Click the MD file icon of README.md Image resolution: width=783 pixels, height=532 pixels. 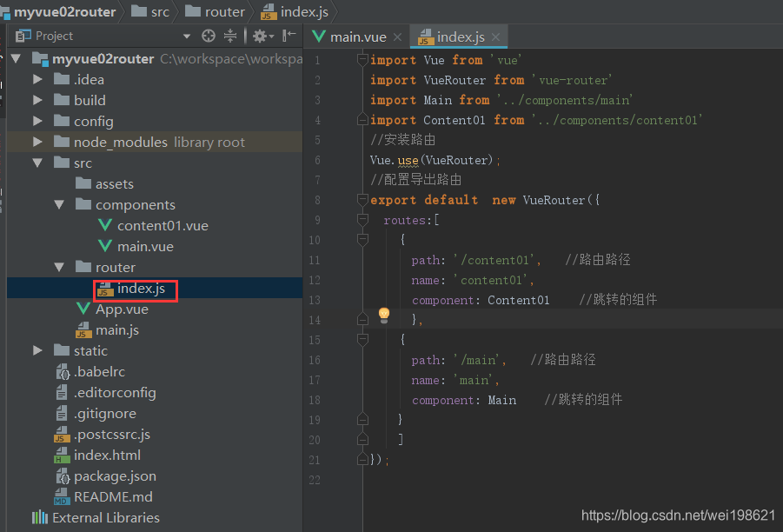point(62,497)
